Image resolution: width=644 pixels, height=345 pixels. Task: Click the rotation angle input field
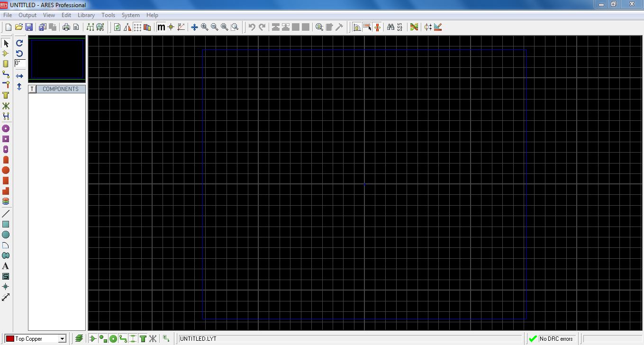(20, 63)
